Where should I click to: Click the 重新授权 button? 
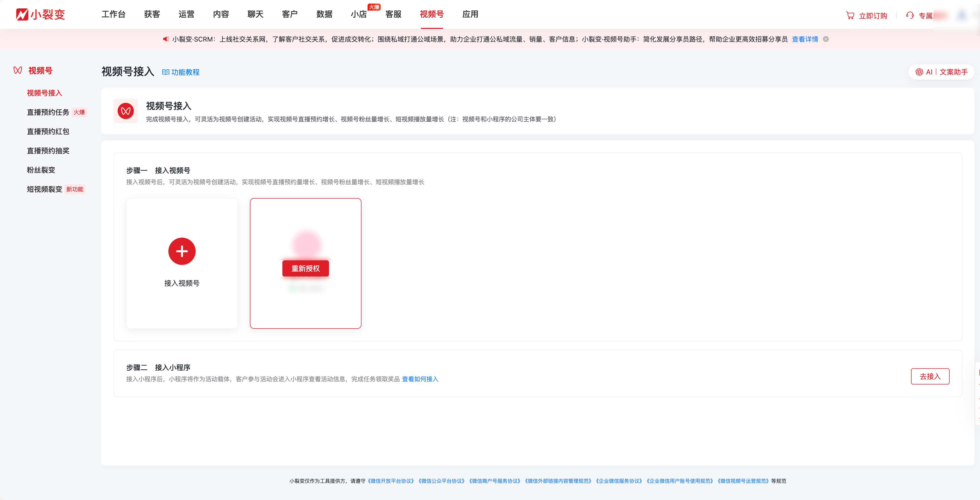pyautogui.click(x=305, y=268)
